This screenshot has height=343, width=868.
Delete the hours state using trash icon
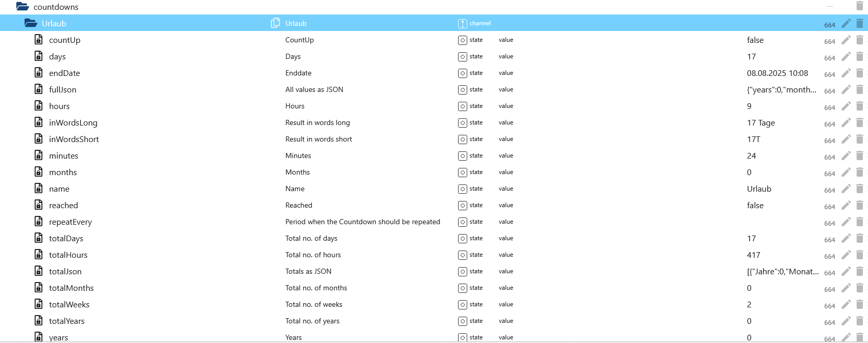(859, 106)
